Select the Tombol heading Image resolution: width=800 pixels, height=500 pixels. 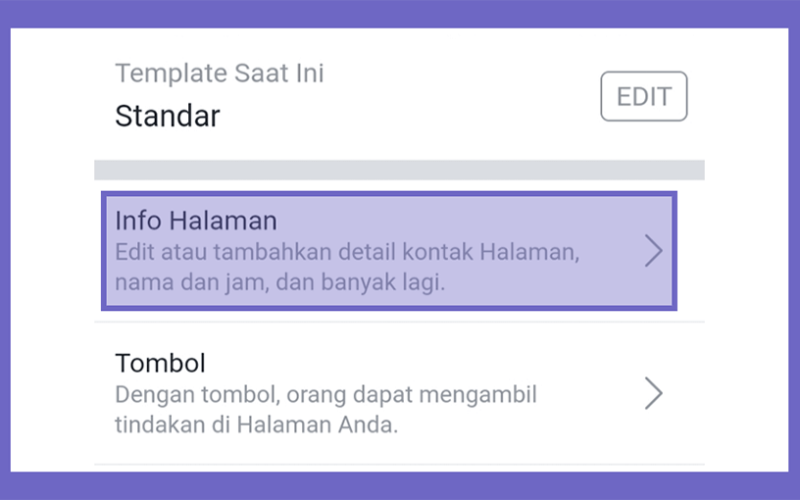[160, 363]
